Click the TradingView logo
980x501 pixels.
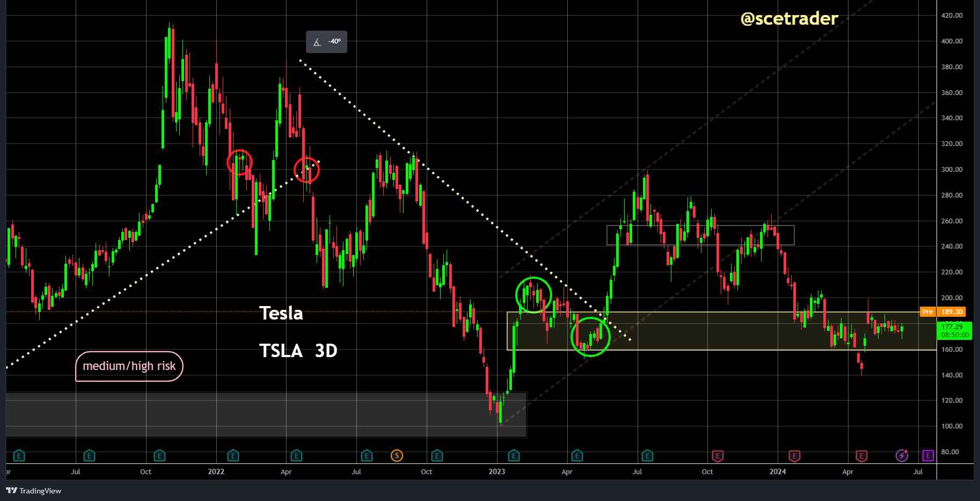[33, 491]
